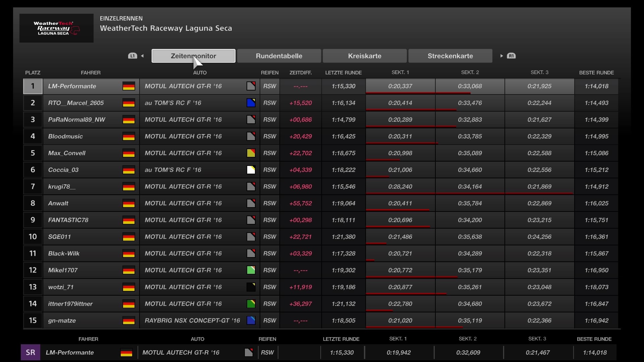The width and height of the screenshot is (644, 362).
Task: Click the blue livery swatch for RTO__Marcel_2605
Action: pos(251,103)
